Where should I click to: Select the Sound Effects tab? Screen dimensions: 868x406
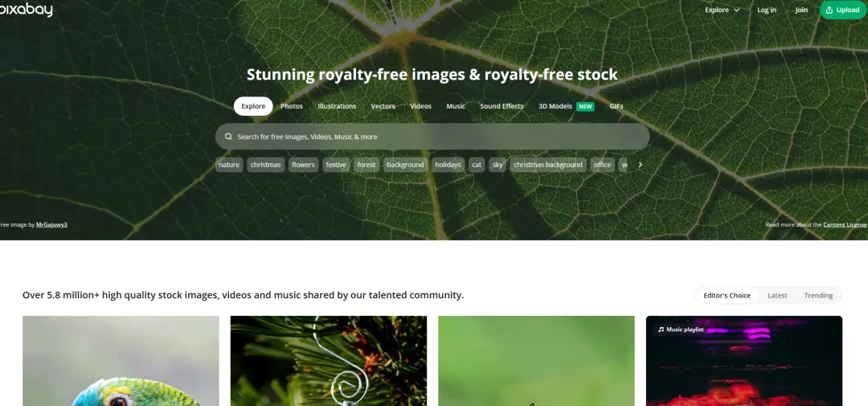[x=502, y=106]
